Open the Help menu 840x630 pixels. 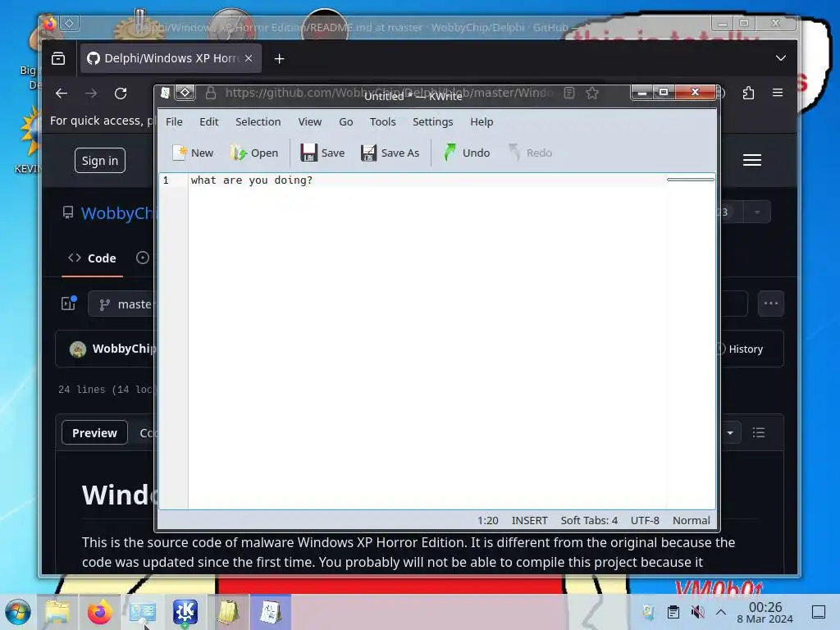pos(482,121)
